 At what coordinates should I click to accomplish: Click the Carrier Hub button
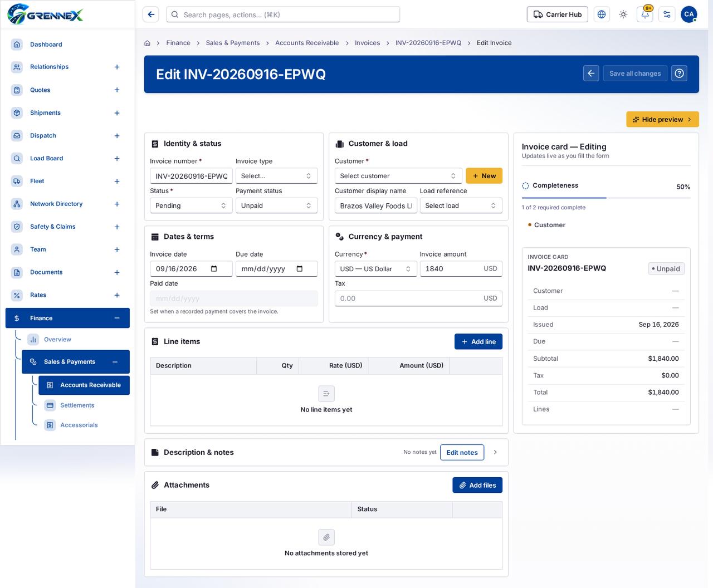point(558,14)
